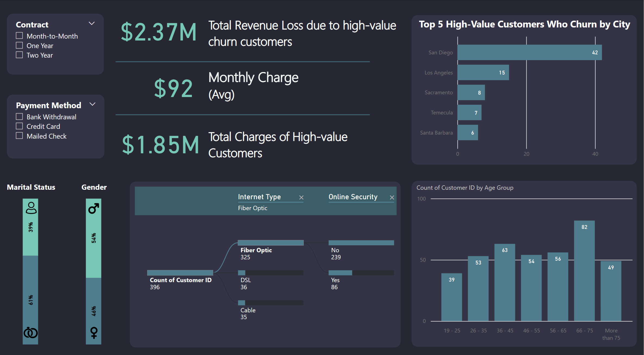Select the Mailed Check checkbox
The width and height of the screenshot is (644, 355).
coord(19,136)
